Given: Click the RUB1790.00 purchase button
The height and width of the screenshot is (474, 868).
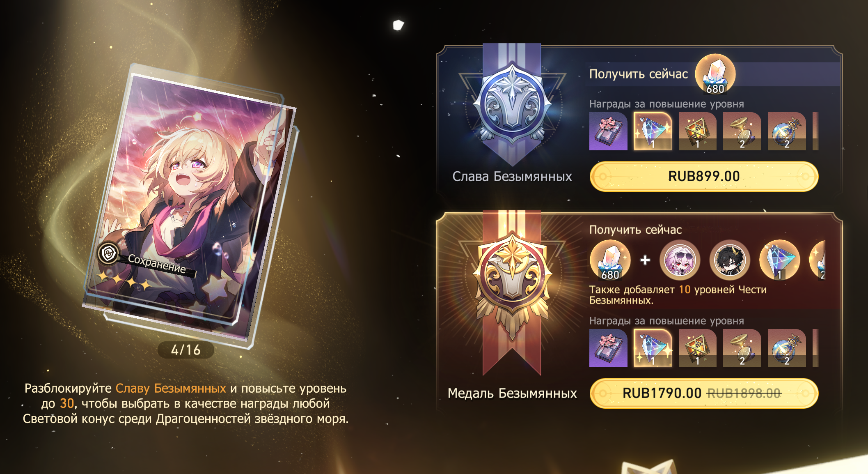Looking at the screenshot, I should point(704,393).
